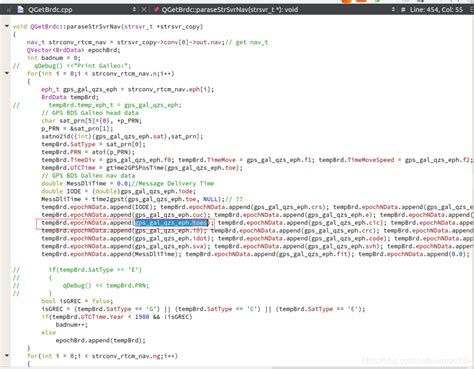Open Line 454, Col 55 position indicator
The width and height of the screenshot is (474, 369).
pyautogui.click(x=436, y=10)
